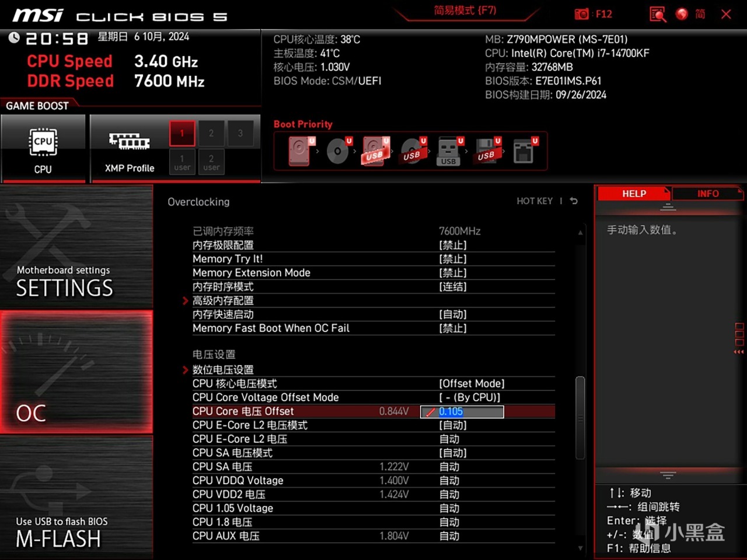Open CPU E-Core L2 电压模式 dropdown
This screenshot has height=560, width=747.
[453, 425]
